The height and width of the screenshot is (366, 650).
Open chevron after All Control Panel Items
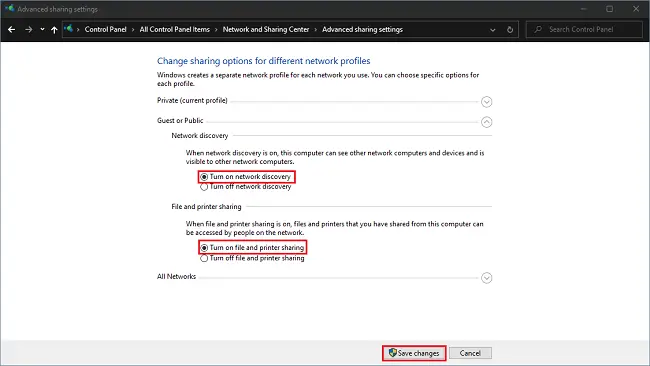click(216, 30)
